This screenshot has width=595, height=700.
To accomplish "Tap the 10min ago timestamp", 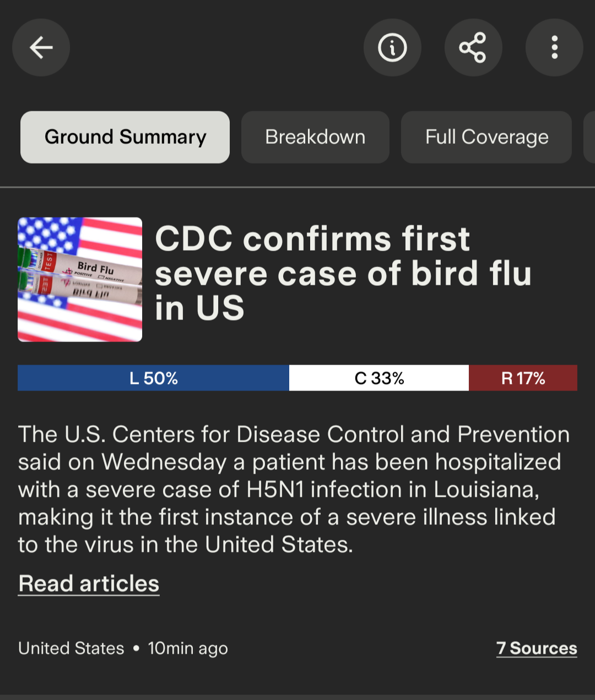I will click(x=188, y=649).
